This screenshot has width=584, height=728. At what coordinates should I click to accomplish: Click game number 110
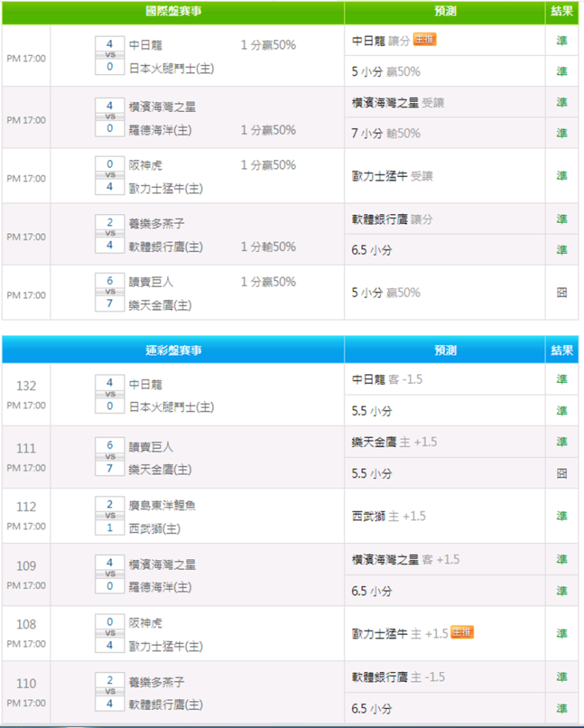point(26,684)
